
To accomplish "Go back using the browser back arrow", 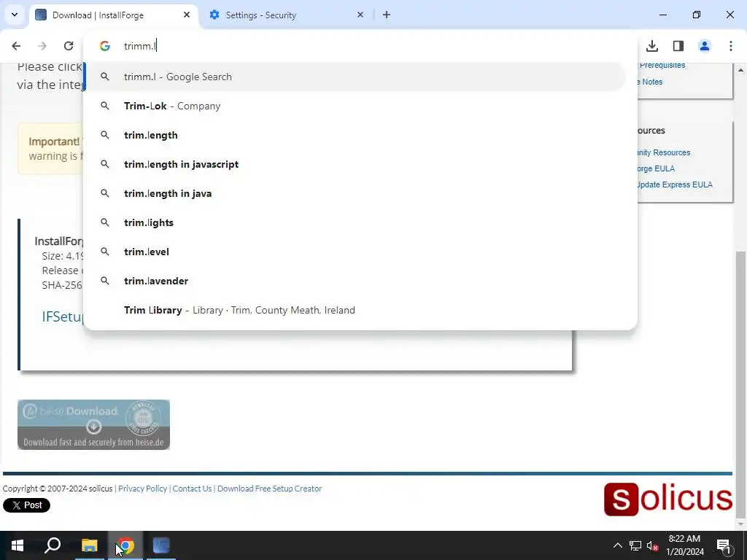I will point(16,46).
